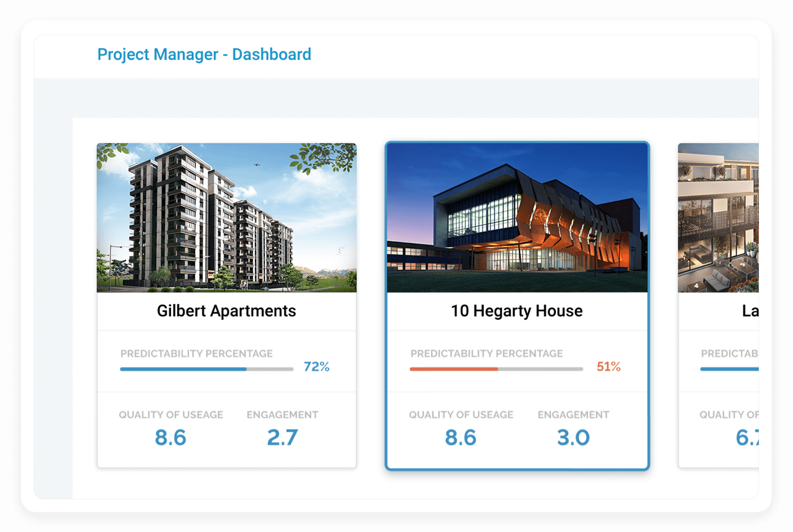The width and height of the screenshot is (793, 532).
Task: Open the Gilbert Apartments building photo
Action: [x=227, y=218]
